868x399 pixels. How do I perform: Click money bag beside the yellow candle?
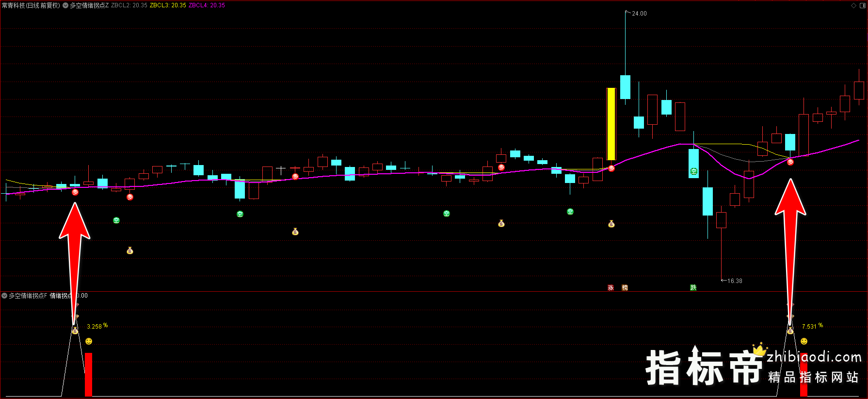611,224
